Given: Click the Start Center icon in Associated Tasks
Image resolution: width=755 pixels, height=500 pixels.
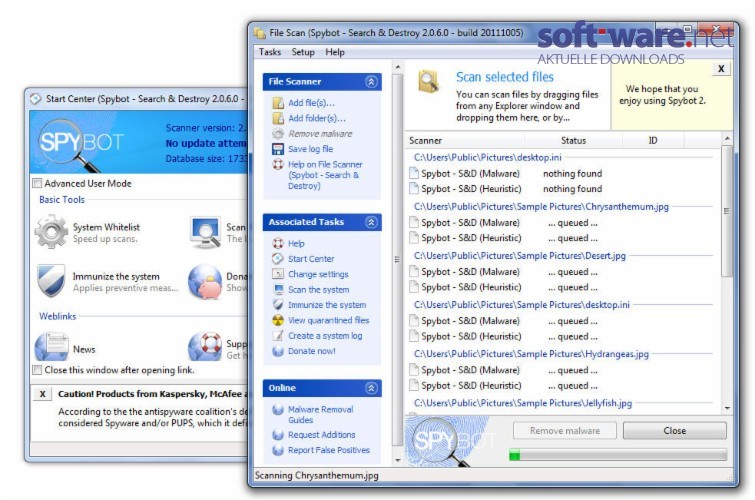Looking at the screenshot, I should click(278, 259).
